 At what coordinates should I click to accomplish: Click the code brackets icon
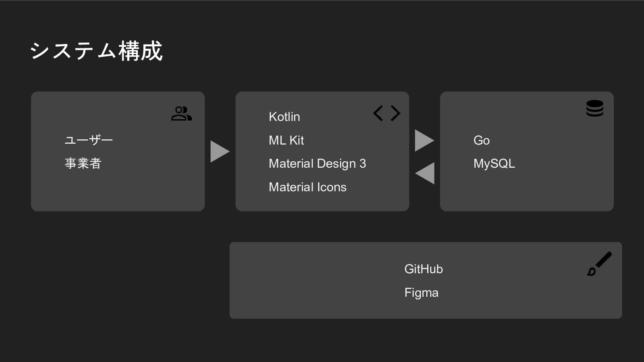coord(387,113)
